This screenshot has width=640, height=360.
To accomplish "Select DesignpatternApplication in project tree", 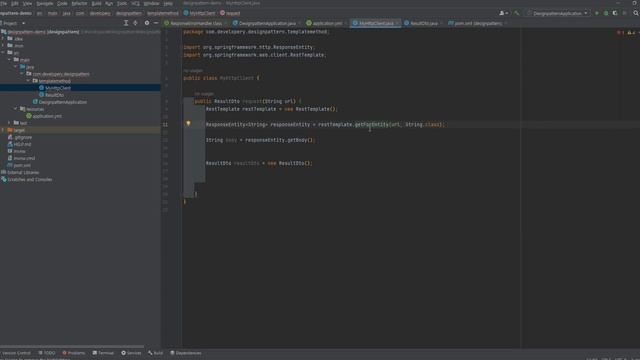I will 62,102.
